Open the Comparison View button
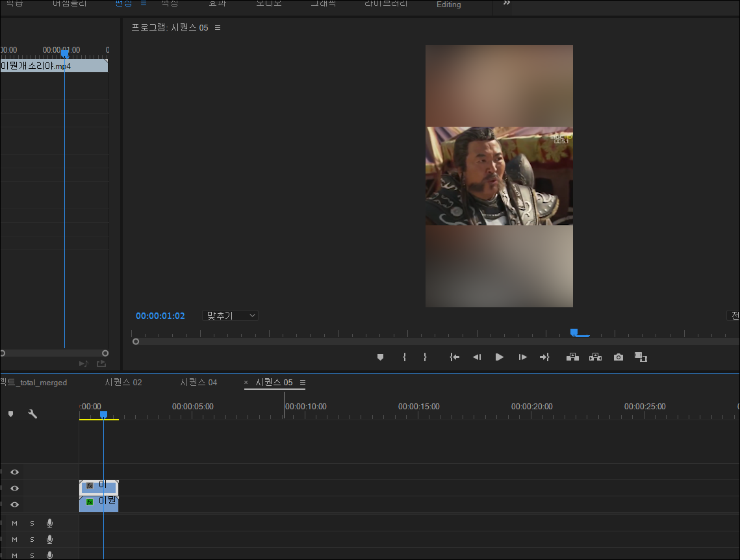Screen dimensions: 740x560 [641, 357]
